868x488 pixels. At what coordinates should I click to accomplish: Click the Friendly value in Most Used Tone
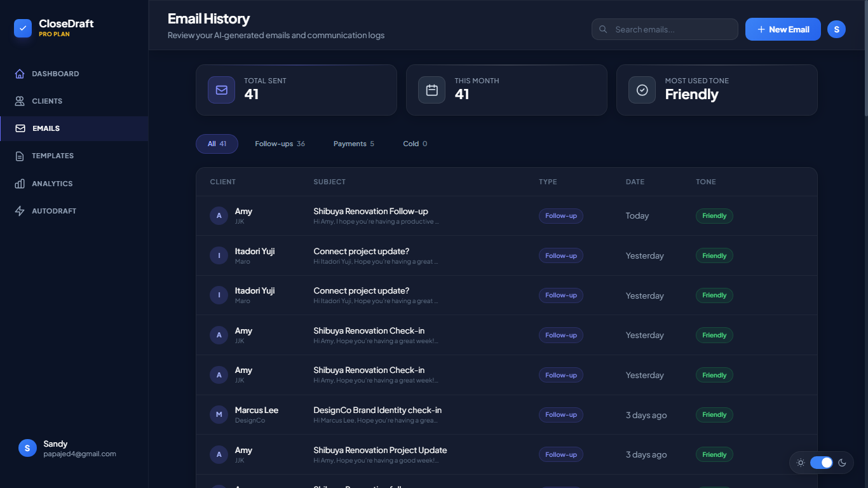tap(691, 94)
